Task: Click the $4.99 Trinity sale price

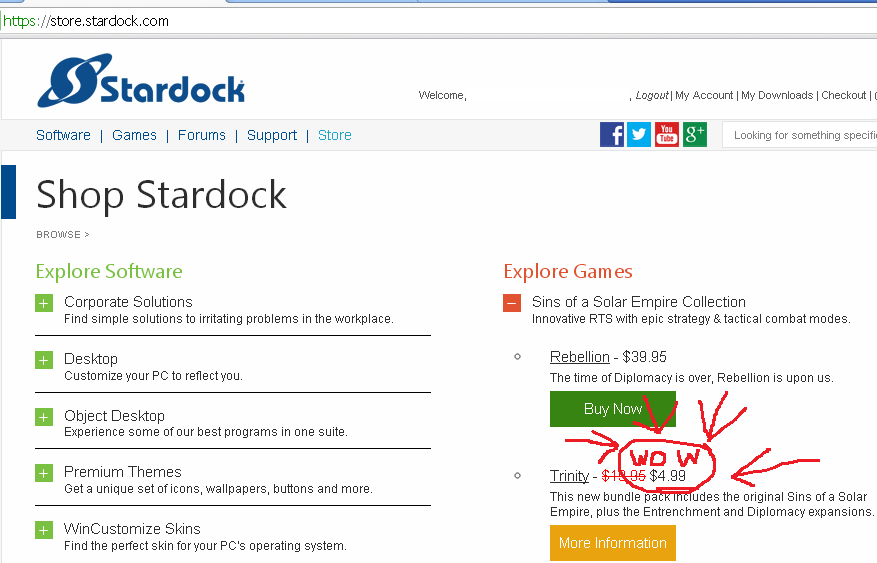Action: click(x=668, y=476)
